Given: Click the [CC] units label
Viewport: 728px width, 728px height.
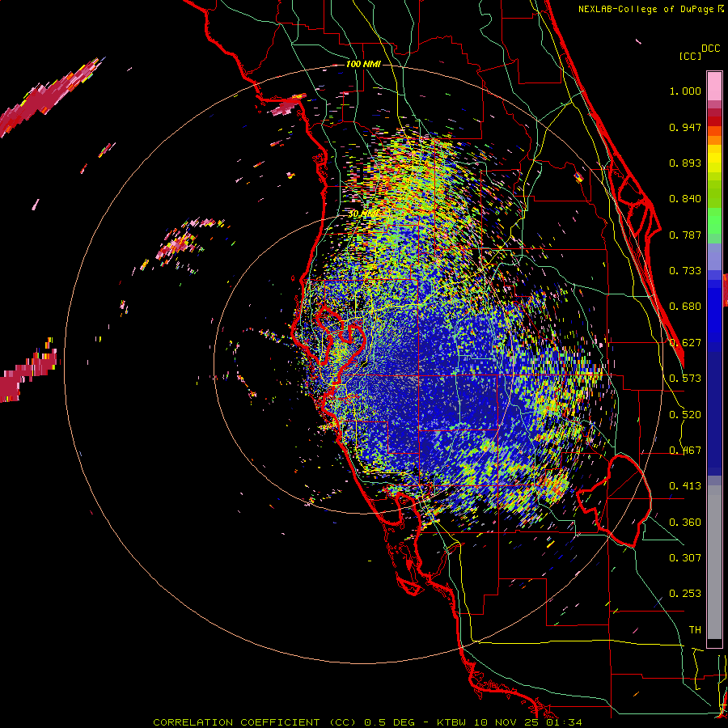Looking at the screenshot, I should point(691,56).
